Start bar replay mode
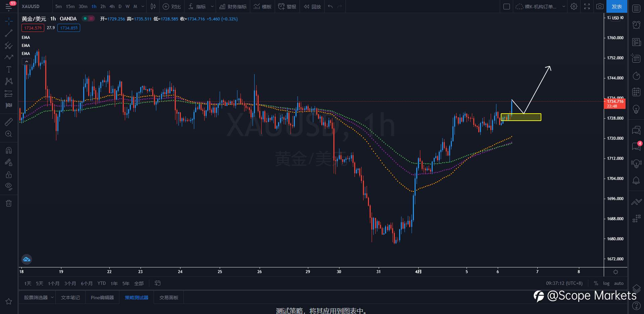The width and height of the screenshot is (644, 314). (312, 6)
